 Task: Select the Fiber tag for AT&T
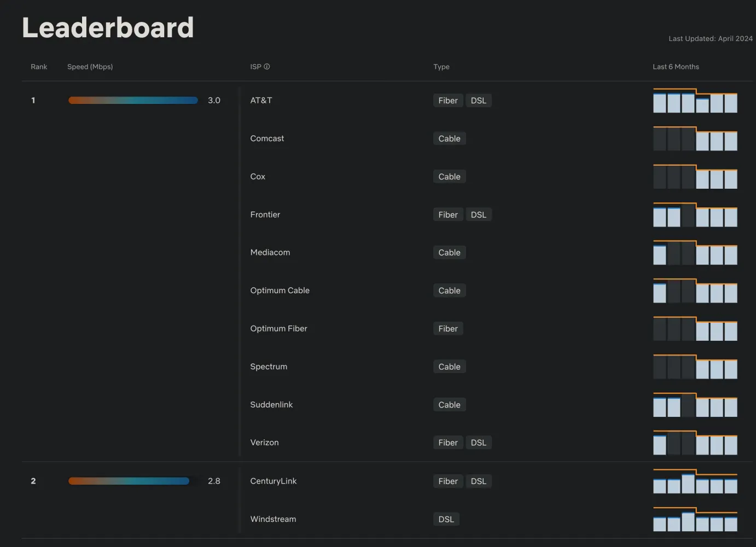point(448,101)
